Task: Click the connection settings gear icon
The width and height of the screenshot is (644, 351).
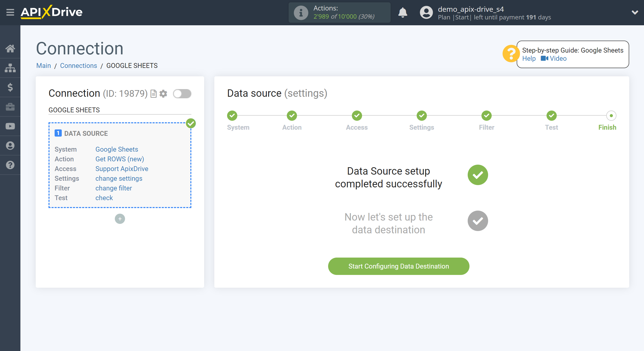Action: (x=163, y=93)
